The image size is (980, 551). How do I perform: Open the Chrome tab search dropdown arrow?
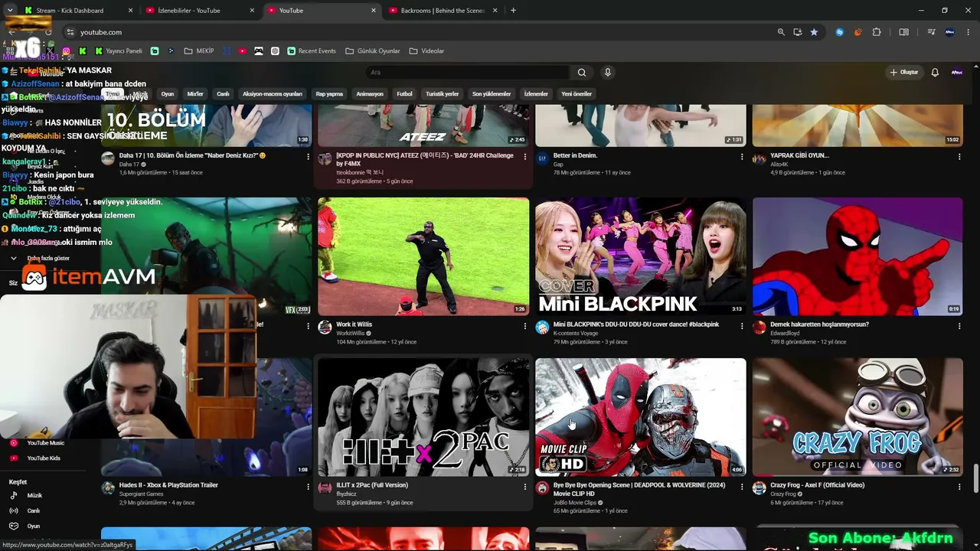click(x=10, y=11)
